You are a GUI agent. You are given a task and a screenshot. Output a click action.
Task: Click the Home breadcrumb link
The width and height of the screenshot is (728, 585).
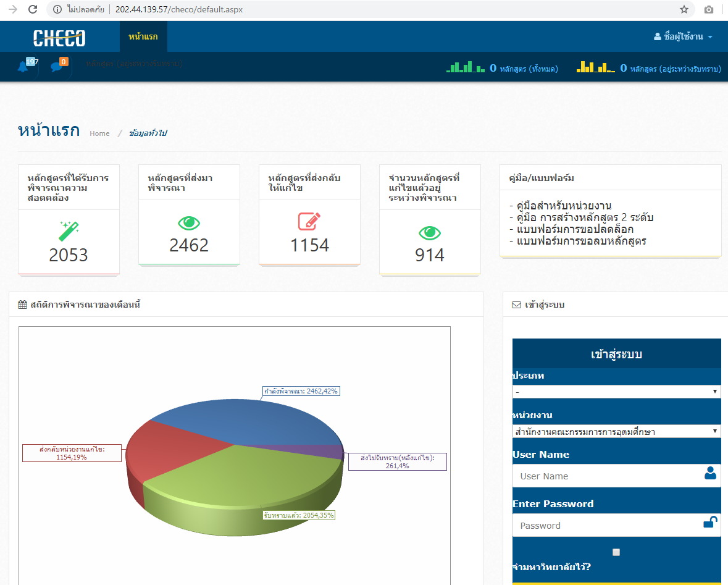pyautogui.click(x=99, y=133)
